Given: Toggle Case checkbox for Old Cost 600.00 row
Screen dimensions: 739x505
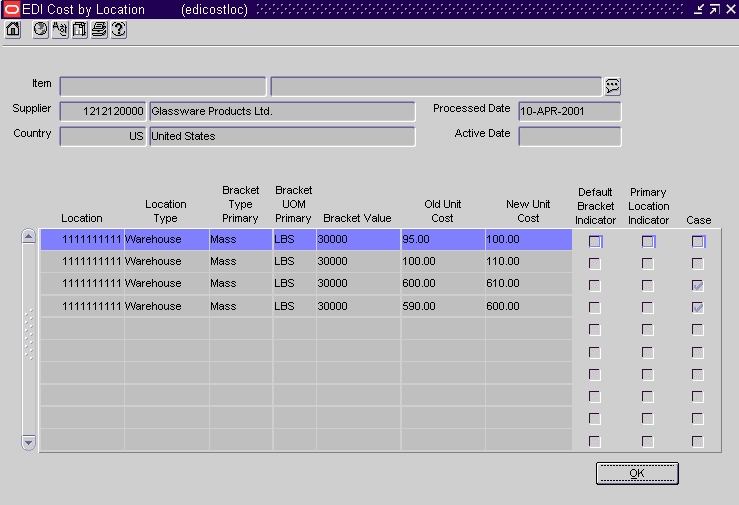Looking at the screenshot, I should pos(698,285).
